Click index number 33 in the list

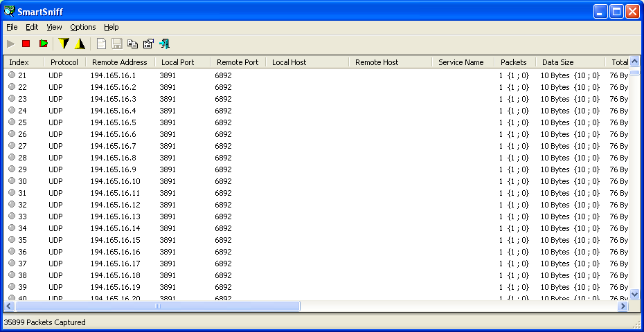coord(22,216)
